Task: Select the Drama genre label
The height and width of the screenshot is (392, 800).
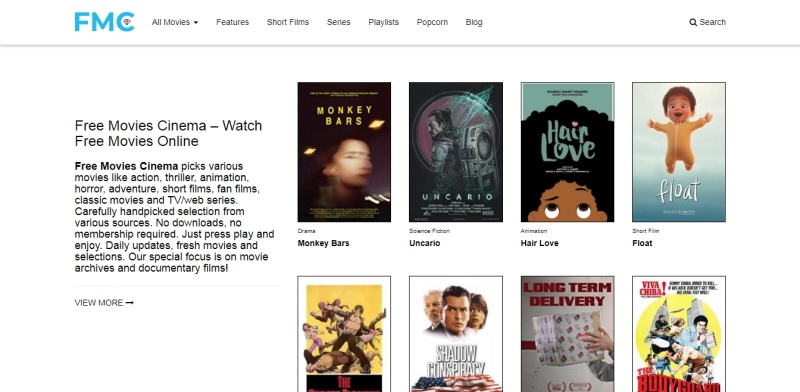Action: tap(307, 231)
